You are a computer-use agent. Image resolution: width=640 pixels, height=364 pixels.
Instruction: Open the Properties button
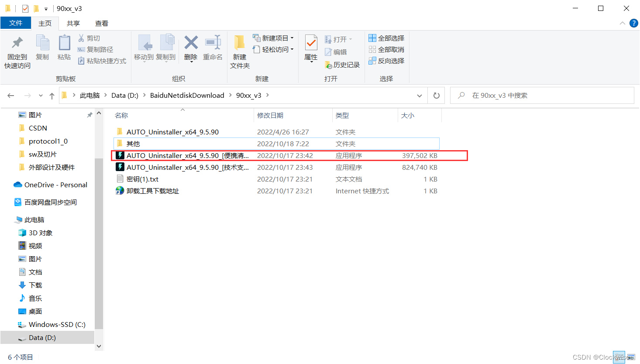311,48
